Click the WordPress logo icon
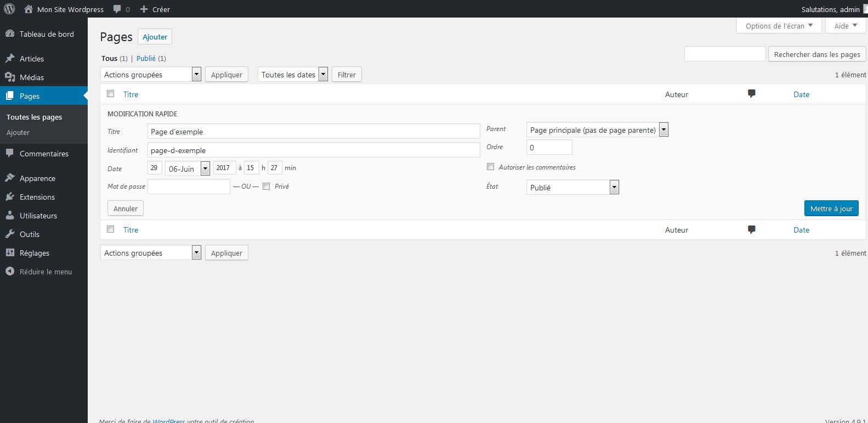868x423 pixels. 9,9
